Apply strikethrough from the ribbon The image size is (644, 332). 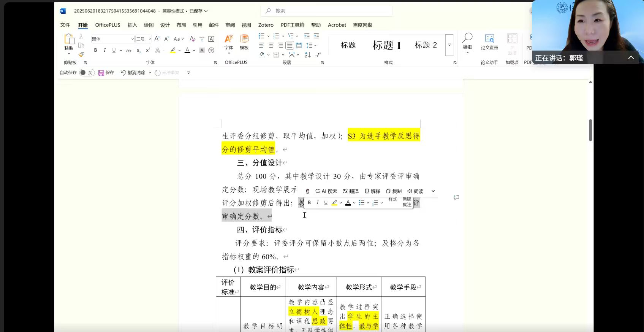(129, 51)
